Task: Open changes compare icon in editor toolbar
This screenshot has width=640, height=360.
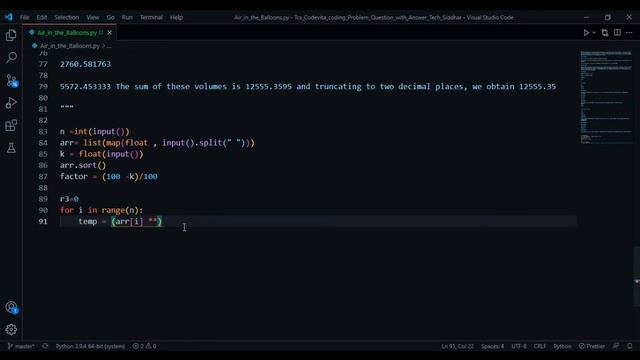Action: pos(604,33)
